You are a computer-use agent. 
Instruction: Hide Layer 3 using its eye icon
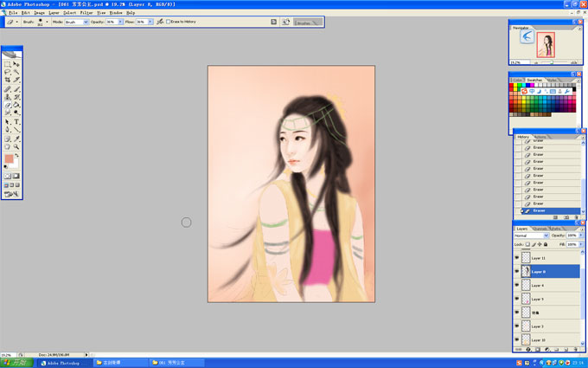(517, 326)
